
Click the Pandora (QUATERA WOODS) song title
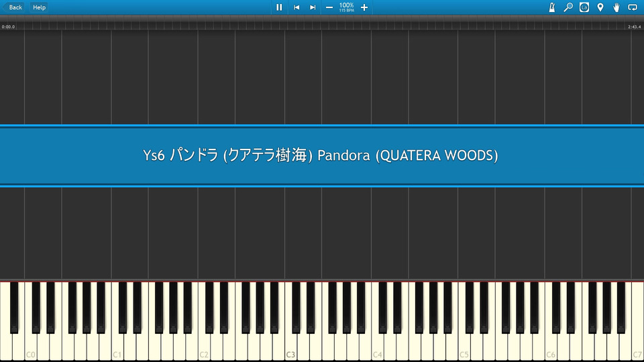coord(321,156)
